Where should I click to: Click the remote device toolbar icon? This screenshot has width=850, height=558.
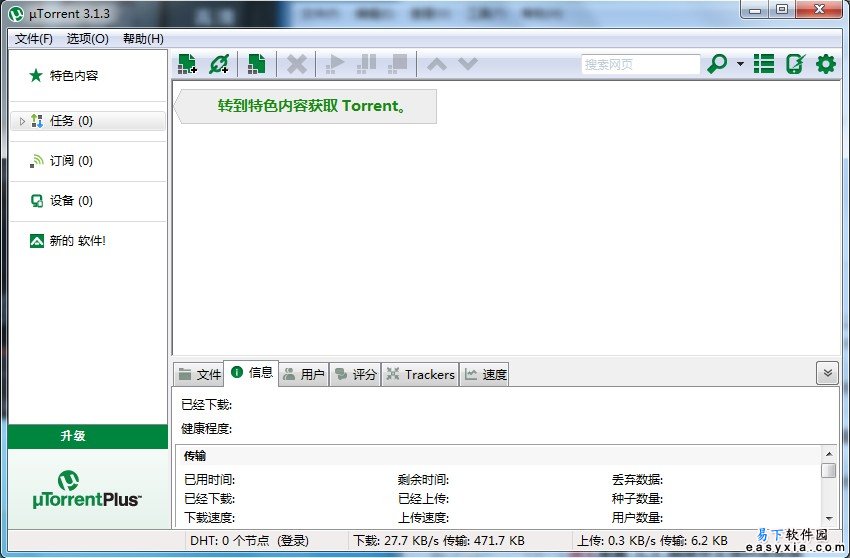(x=795, y=64)
